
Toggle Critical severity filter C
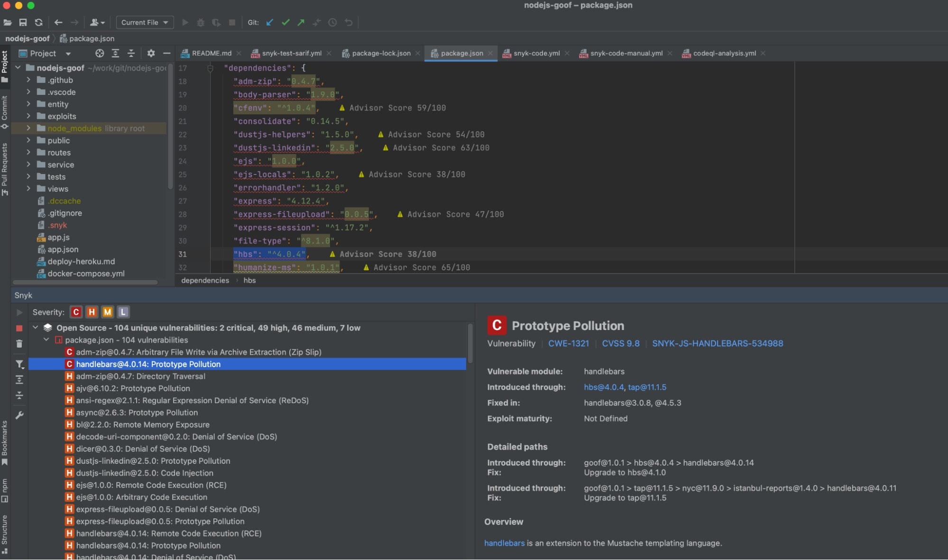tap(76, 312)
